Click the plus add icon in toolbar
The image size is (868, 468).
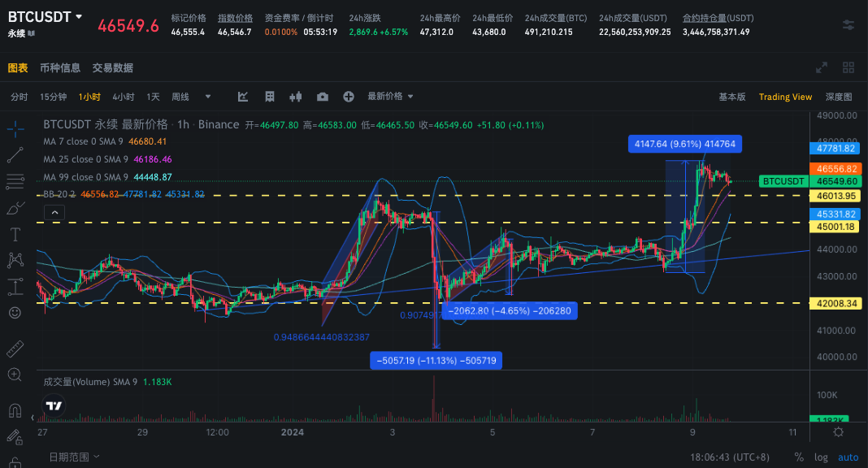click(348, 97)
